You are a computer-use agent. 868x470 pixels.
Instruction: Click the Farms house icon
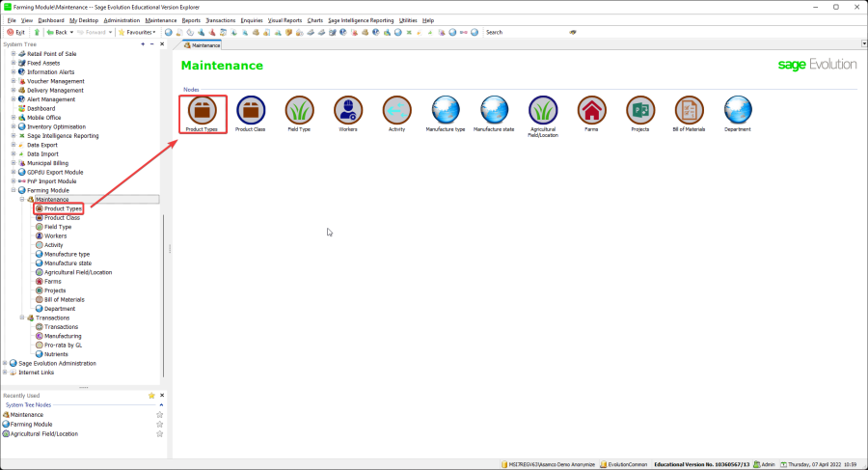point(591,110)
